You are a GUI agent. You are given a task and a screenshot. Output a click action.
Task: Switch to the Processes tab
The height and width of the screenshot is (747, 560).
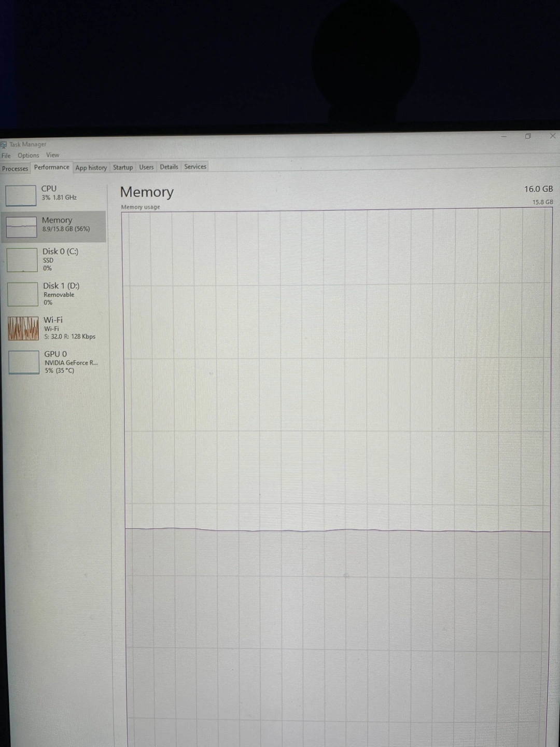(15, 169)
